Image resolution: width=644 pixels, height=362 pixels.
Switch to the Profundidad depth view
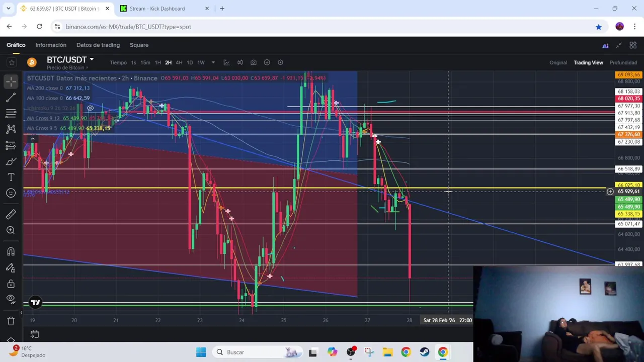tap(623, 63)
